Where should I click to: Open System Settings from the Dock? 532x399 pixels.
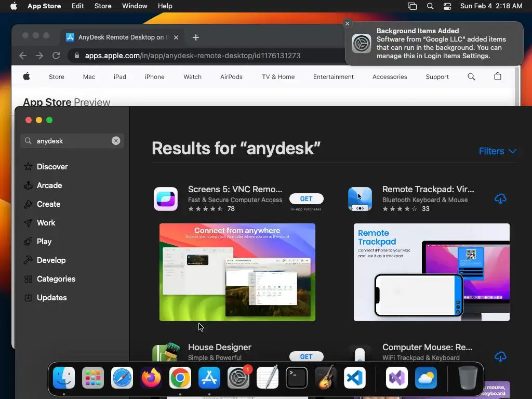(238, 378)
